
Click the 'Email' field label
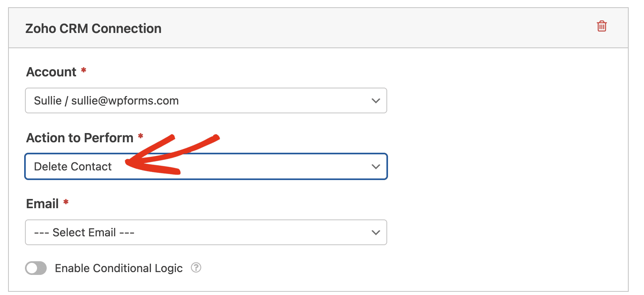click(x=42, y=204)
